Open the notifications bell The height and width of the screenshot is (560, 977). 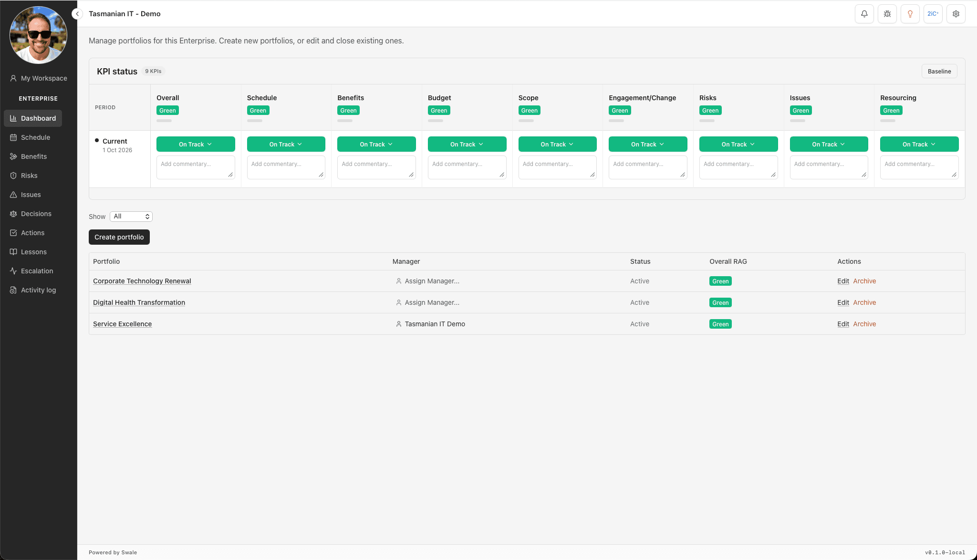pos(864,14)
